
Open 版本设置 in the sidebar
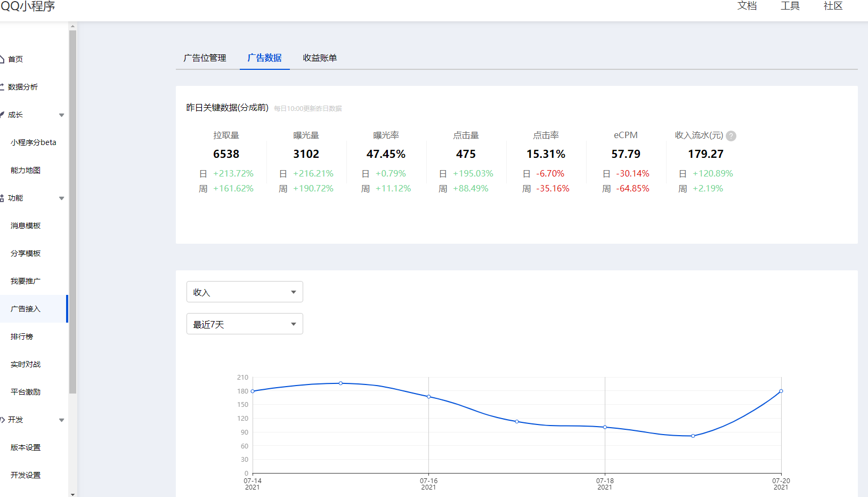click(26, 447)
